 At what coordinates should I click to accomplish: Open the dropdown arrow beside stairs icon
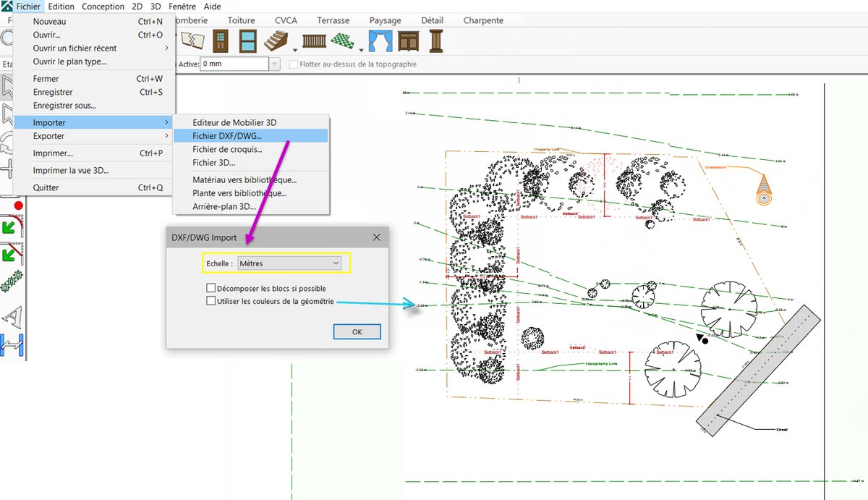pyautogui.click(x=297, y=49)
